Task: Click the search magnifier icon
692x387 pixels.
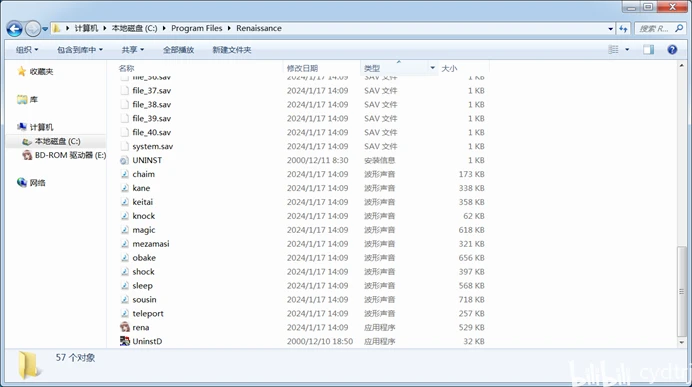Action: coord(680,29)
